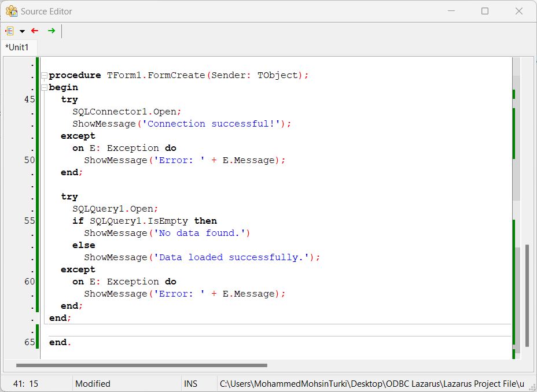This screenshot has height=392, width=537.
Task: Click line number 50 in the gutter
Action: (29, 160)
